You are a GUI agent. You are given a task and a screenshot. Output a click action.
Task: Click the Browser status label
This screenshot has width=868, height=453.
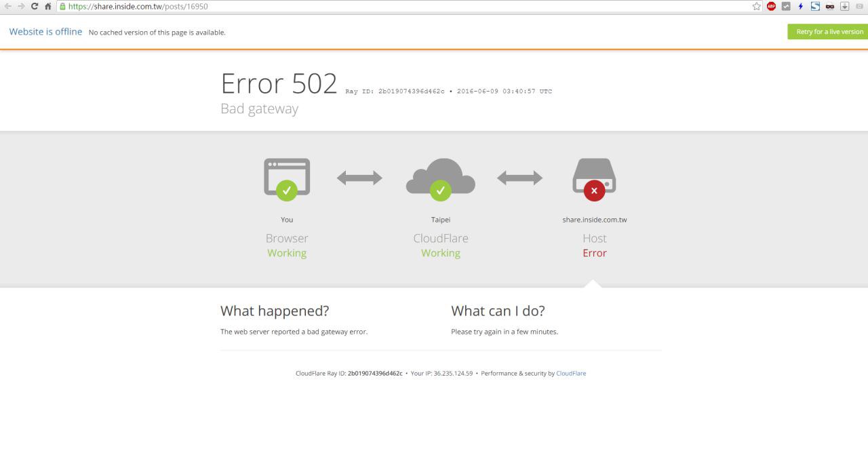pyautogui.click(x=287, y=238)
